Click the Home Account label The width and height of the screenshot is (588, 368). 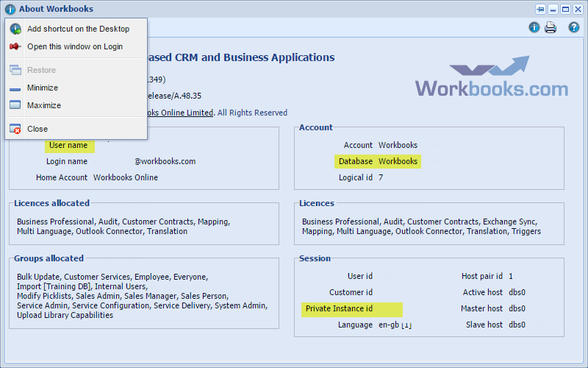pos(62,177)
